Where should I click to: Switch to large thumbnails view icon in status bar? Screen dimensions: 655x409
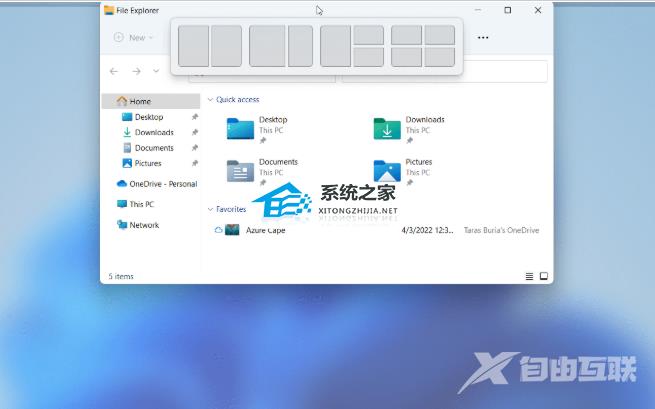tap(544, 276)
